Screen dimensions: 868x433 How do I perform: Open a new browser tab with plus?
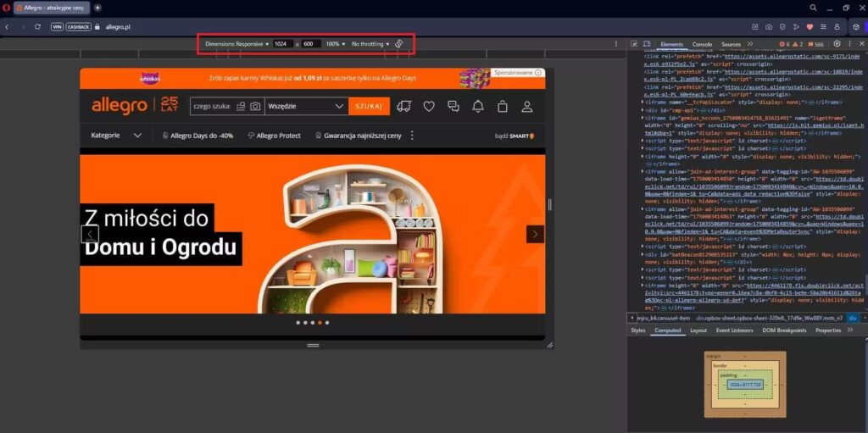98,8
